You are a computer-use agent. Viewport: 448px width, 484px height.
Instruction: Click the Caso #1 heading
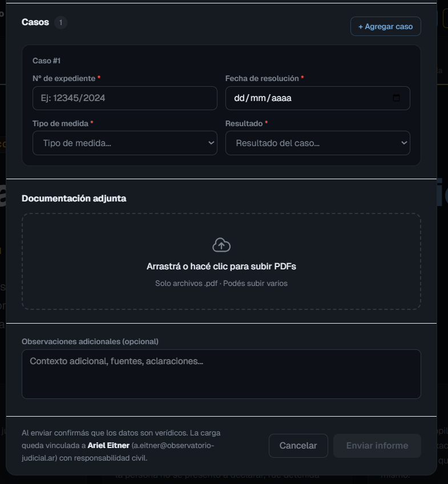pyautogui.click(x=47, y=61)
